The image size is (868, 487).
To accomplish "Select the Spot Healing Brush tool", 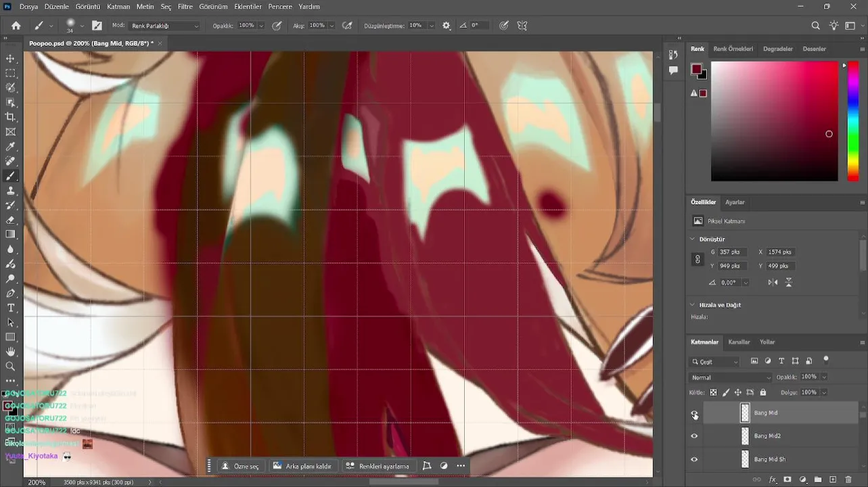I will point(11,161).
